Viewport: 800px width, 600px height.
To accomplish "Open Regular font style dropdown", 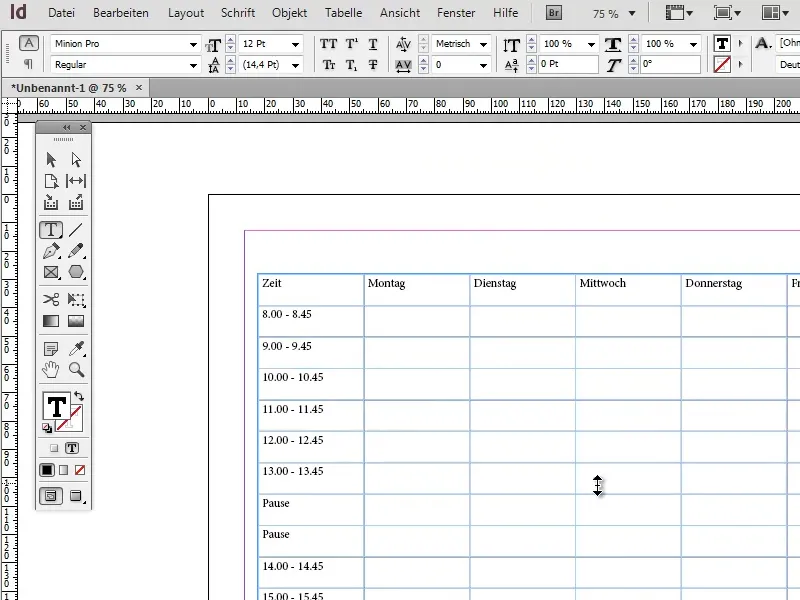I will 193,65.
